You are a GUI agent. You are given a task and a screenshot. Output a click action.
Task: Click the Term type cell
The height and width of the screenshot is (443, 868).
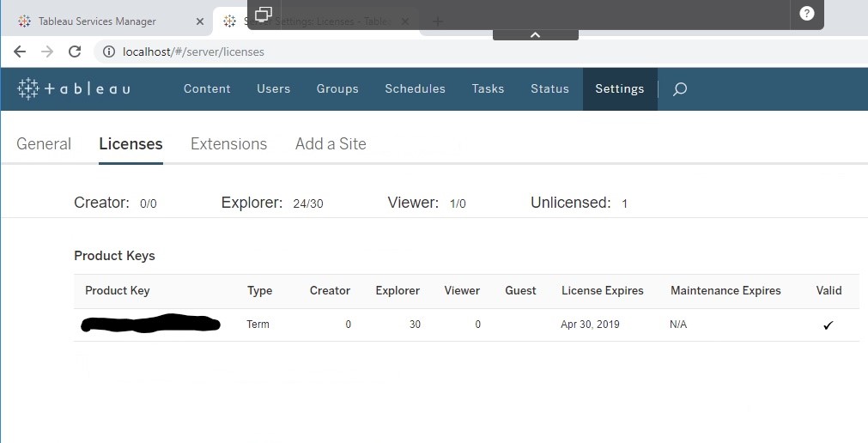pyautogui.click(x=258, y=325)
